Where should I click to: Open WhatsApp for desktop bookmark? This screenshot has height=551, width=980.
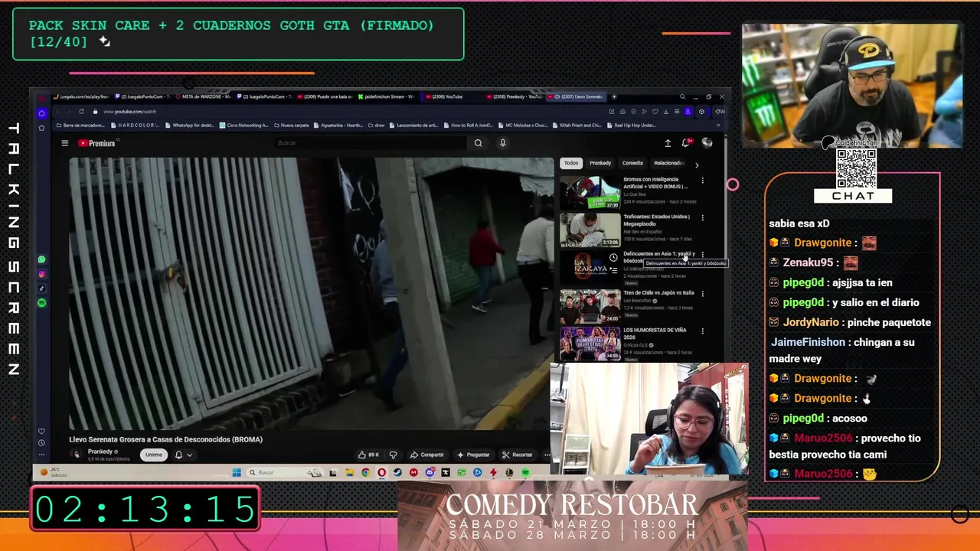click(x=190, y=125)
